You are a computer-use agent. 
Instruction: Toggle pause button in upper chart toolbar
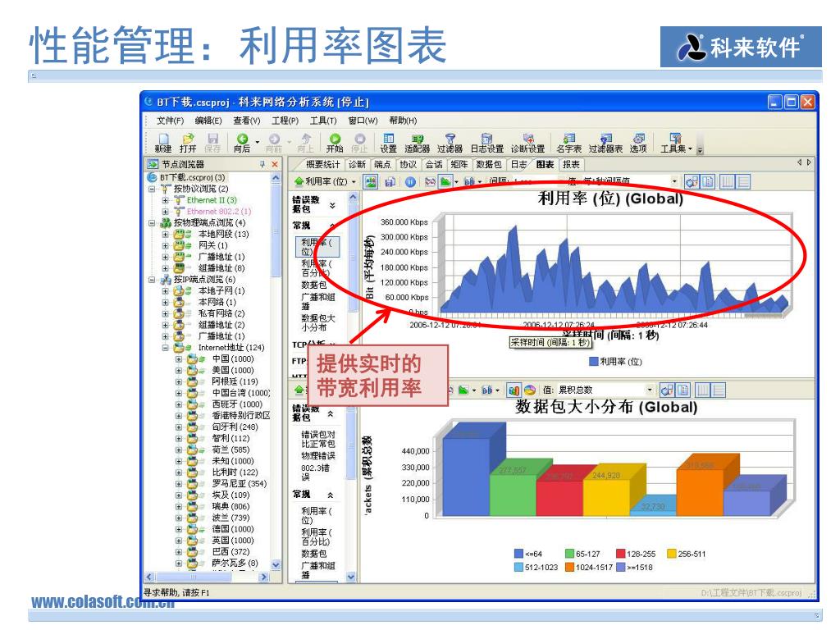tap(410, 181)
